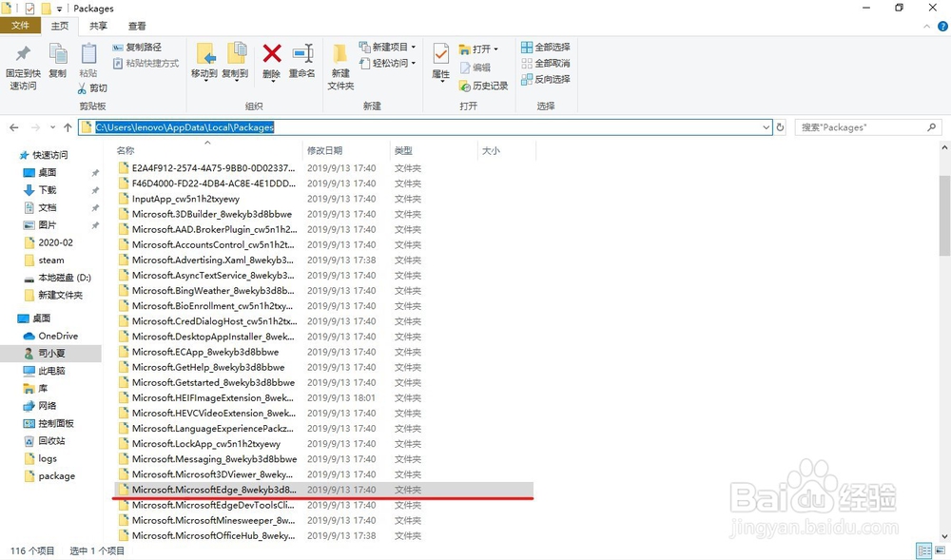Click the Paste (粘贴) ribbon icon
The image size is (951, 560).
coord(88,54)
